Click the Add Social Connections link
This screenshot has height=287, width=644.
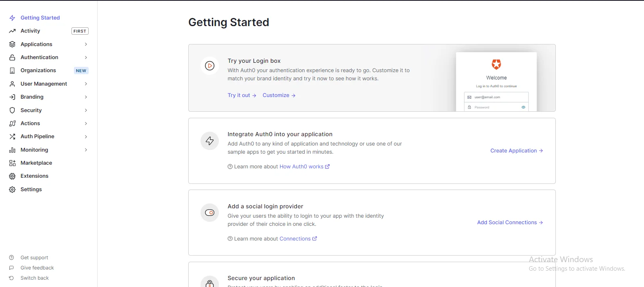pyautogui.click(x=510, y=223)
